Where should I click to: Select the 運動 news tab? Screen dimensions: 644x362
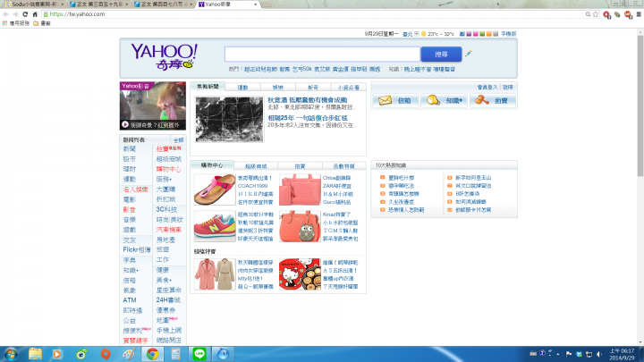coord(242,88)
